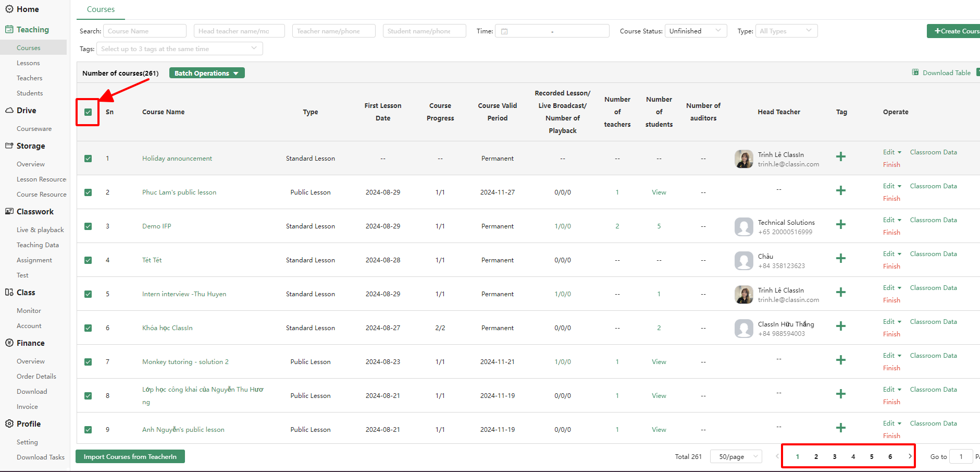Finish the Demo IFP course
Viewport: 980px width, 472px height.
[x=891, y=233]
